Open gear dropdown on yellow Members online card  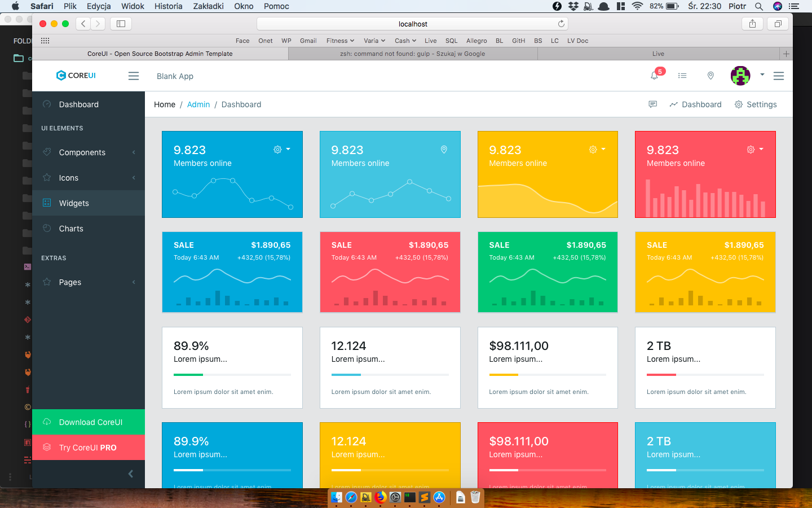click(597, 150)
